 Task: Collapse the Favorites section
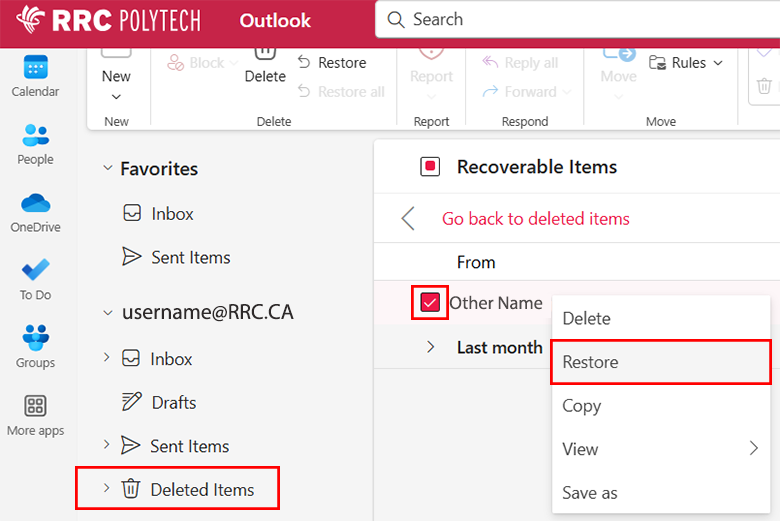click(x=107, y=169)
